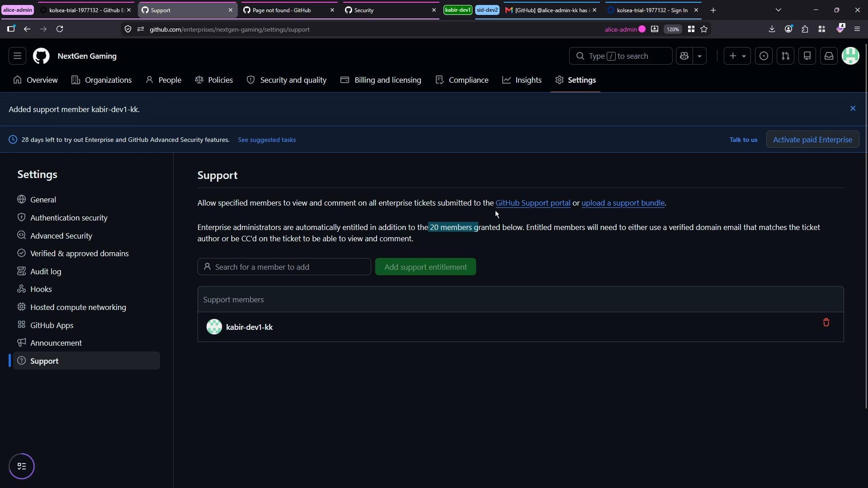
Task: Open the task list floating button
Action: [x=22, y=466]
